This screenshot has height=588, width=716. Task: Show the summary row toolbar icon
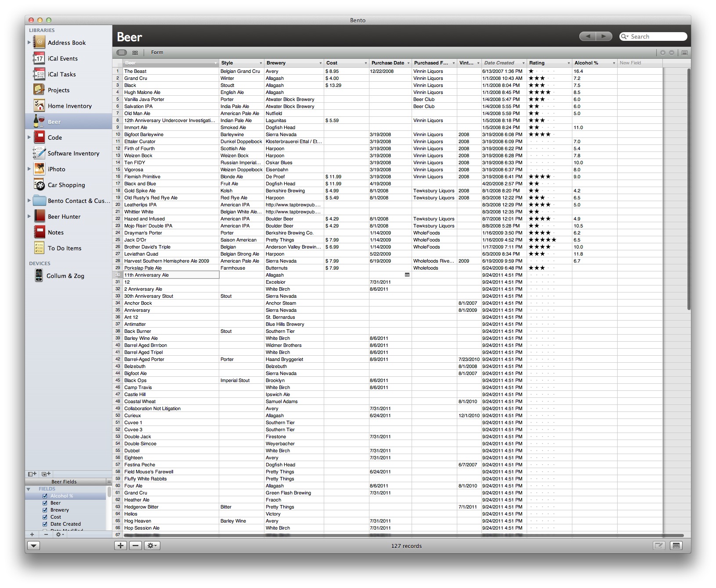(684, 53)
